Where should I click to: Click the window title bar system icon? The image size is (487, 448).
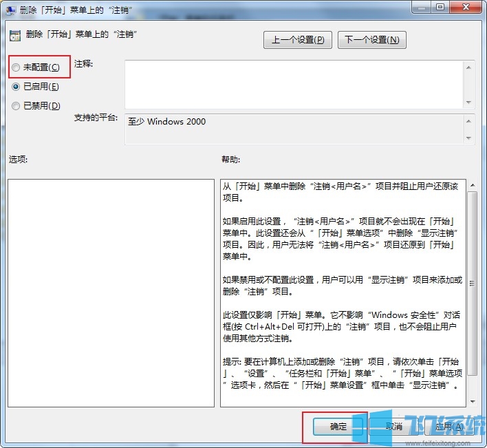click(x=10, y=10)
